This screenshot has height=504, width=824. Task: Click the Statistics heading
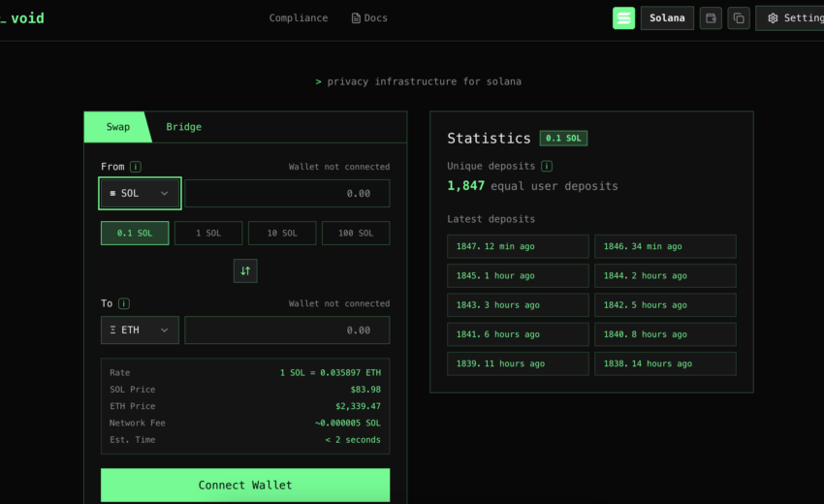[x=489, y=139]
